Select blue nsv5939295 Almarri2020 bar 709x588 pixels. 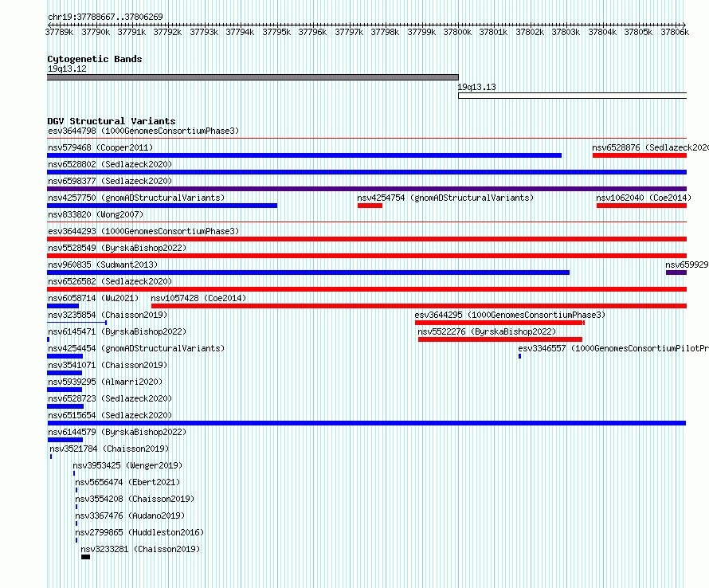(65, 390)
